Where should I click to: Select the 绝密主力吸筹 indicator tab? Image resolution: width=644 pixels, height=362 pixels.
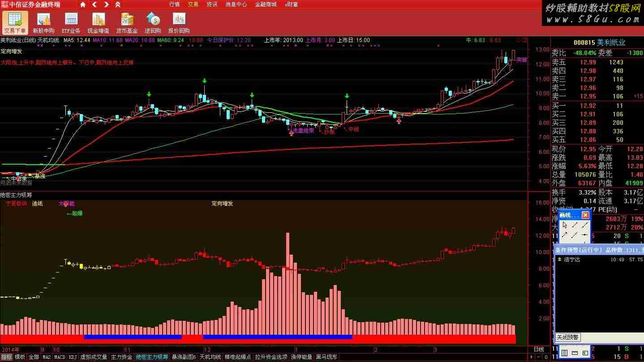tap(152, 357)
